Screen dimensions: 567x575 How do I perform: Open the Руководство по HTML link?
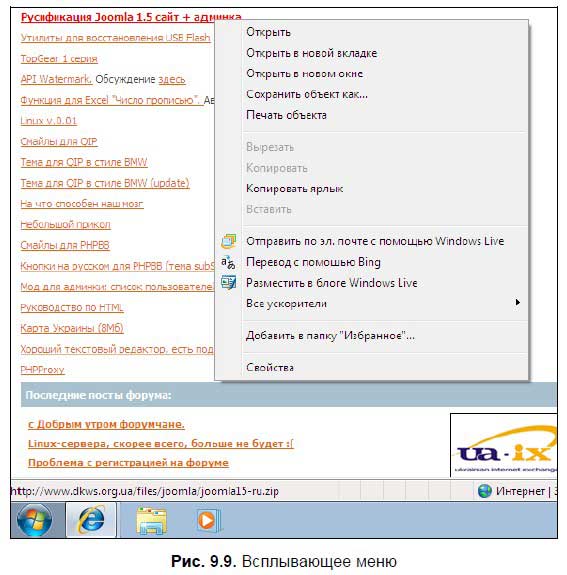72,308
